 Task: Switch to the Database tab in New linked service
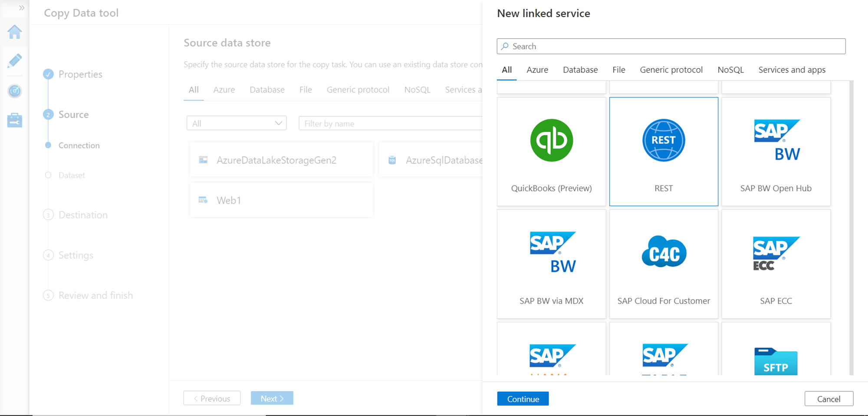click(580, 70)
